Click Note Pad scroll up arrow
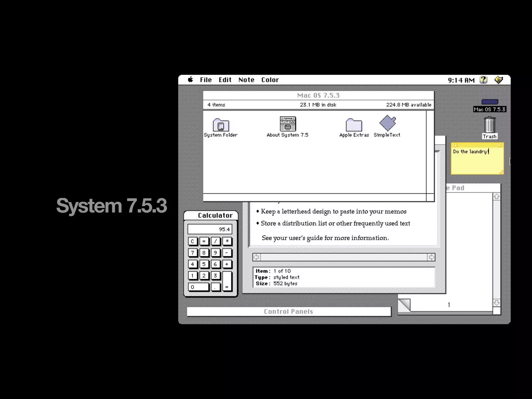The height and width of the screenshot is (399, 532). (496, 197)
